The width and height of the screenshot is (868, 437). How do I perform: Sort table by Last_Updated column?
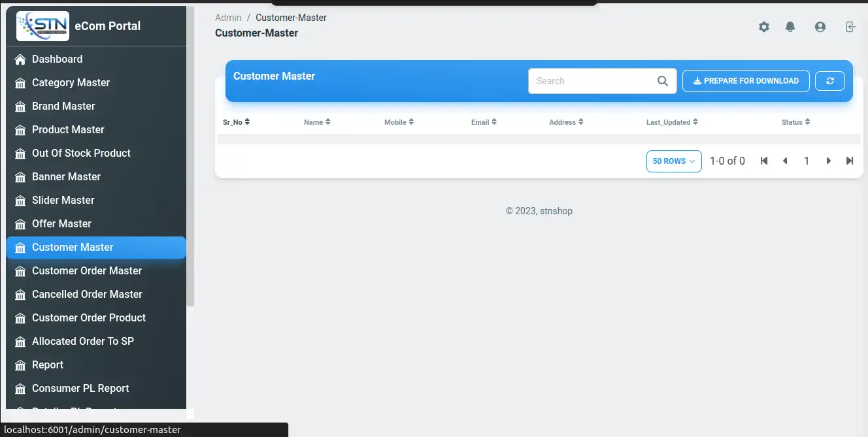coord(671,122)
